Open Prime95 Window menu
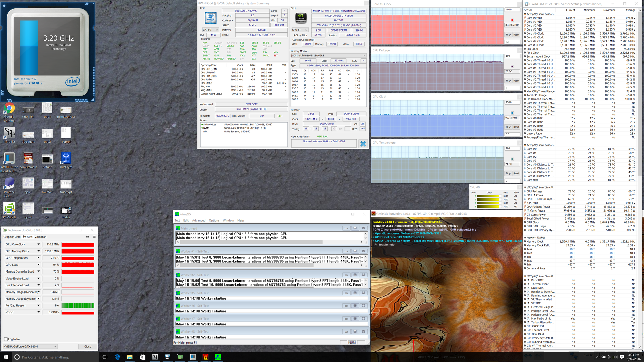The width and height of the screenshot is (644, 362). pos(228,221)
